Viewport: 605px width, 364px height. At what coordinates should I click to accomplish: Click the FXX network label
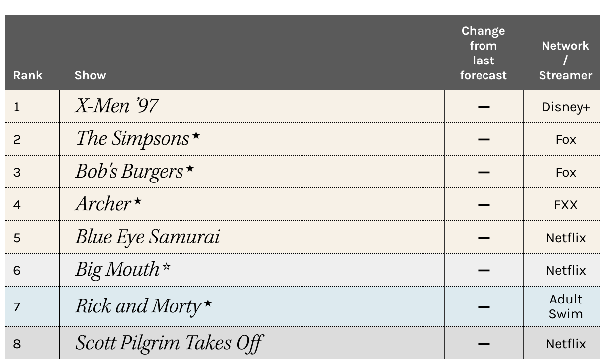pyautogui.click(x=566, y=205)
